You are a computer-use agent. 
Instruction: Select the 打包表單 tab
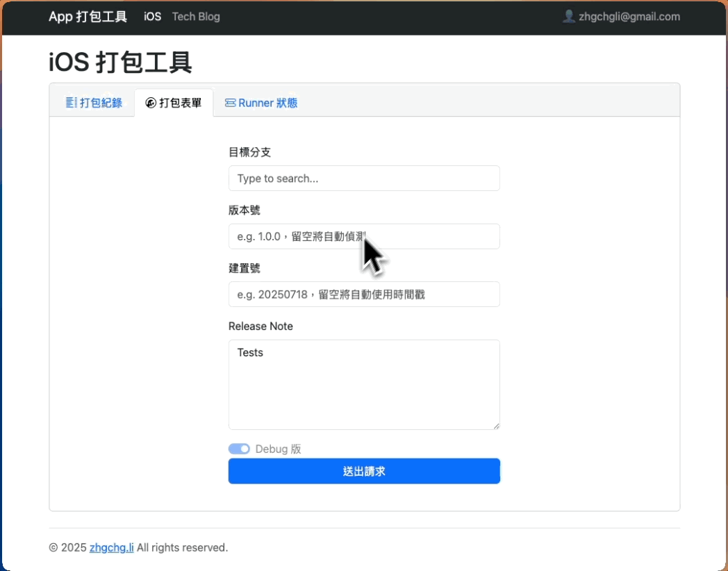point(174,103)
